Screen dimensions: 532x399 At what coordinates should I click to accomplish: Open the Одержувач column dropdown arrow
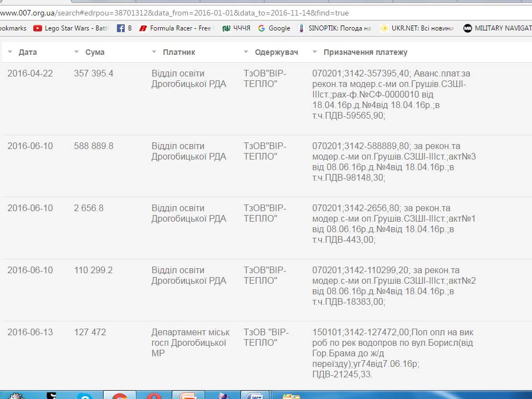click(246, 52)
